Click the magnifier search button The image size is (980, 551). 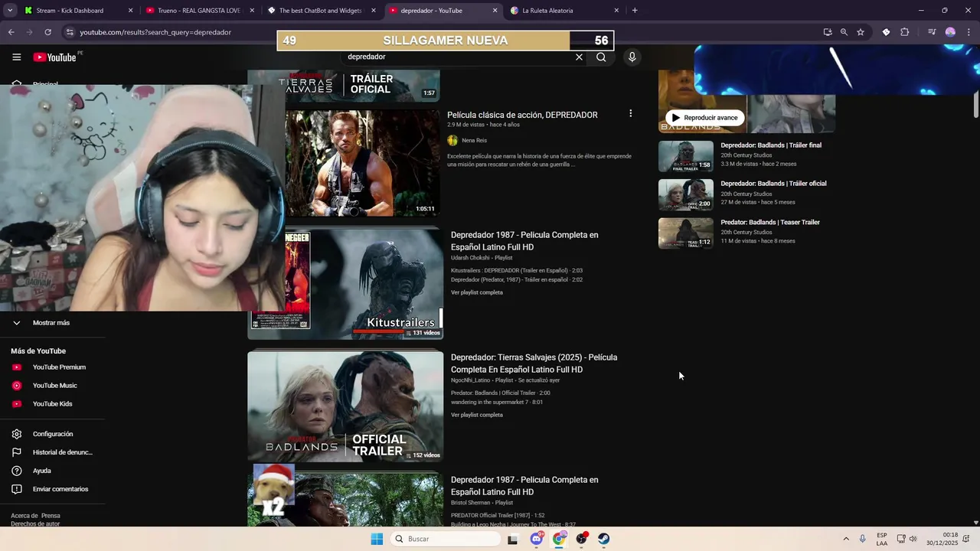601,57
